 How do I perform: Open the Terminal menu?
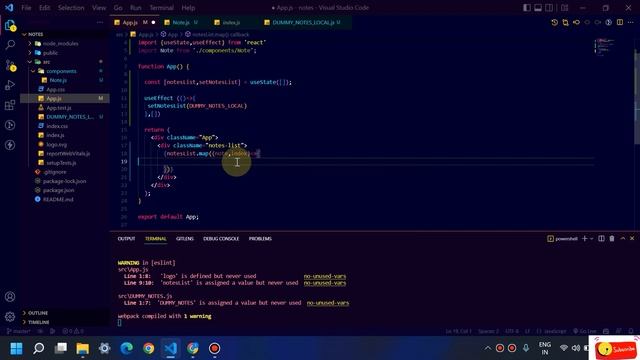click(161, 8)
